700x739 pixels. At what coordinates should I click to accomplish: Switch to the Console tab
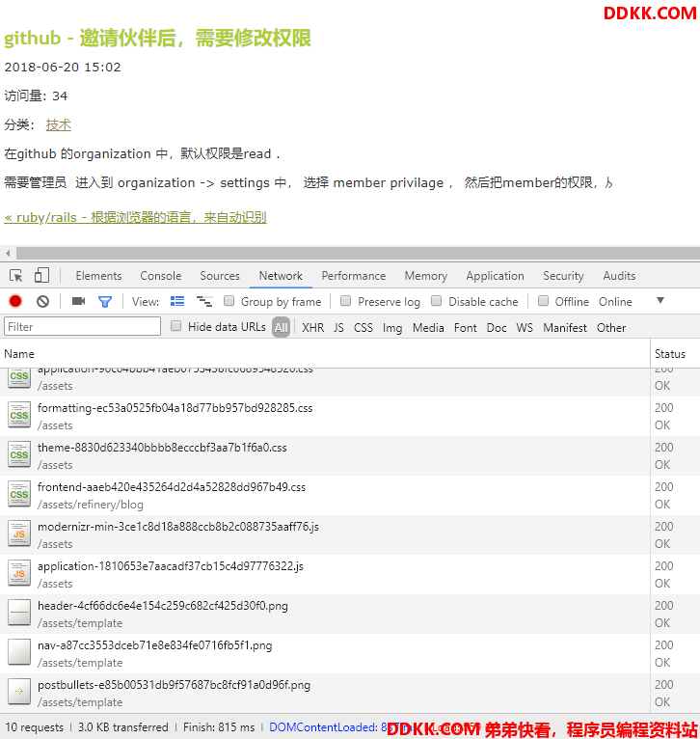coord(161,276)
